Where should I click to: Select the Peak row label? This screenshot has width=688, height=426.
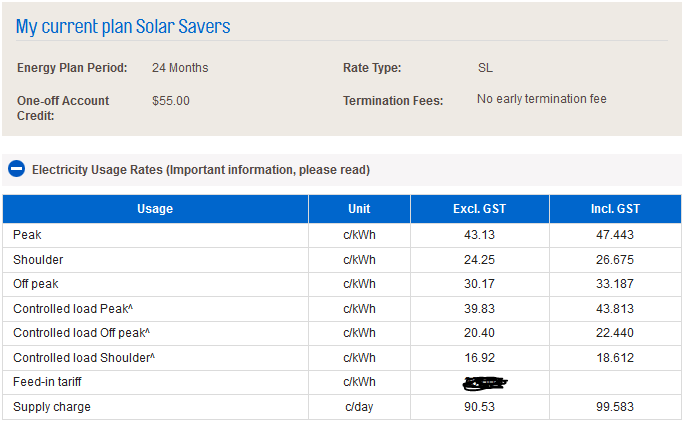tap(28, 235)
